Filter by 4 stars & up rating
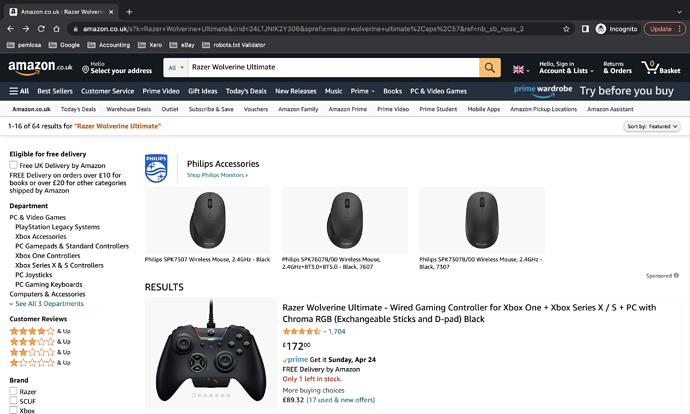The image size is (690, 414). pos(40,331)
